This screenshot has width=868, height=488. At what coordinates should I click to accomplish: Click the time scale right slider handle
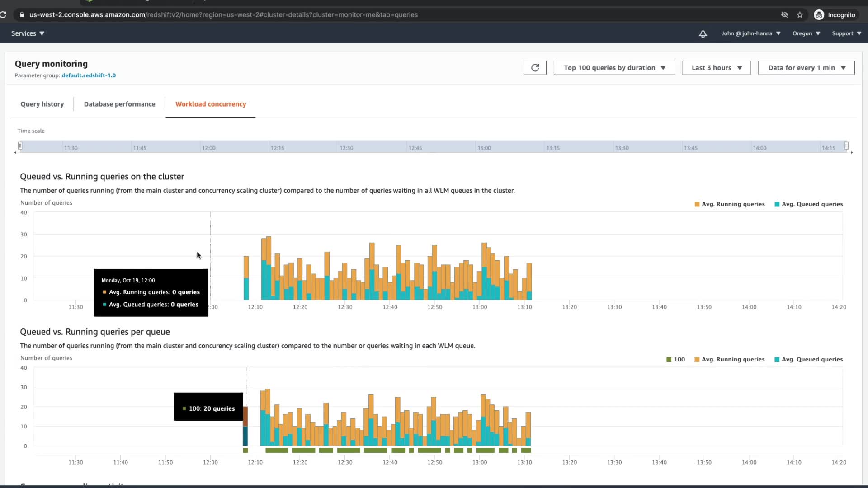[846, 145]
